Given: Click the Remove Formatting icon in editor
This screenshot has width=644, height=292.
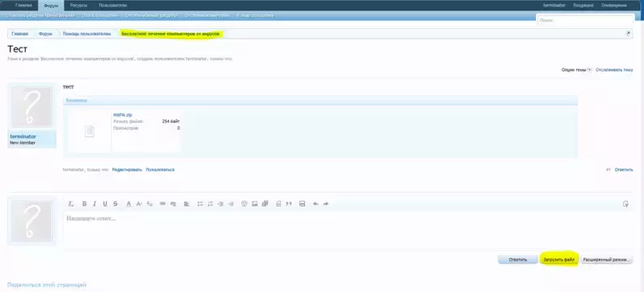Looking at the screenshot, I should tap(71, 204).
